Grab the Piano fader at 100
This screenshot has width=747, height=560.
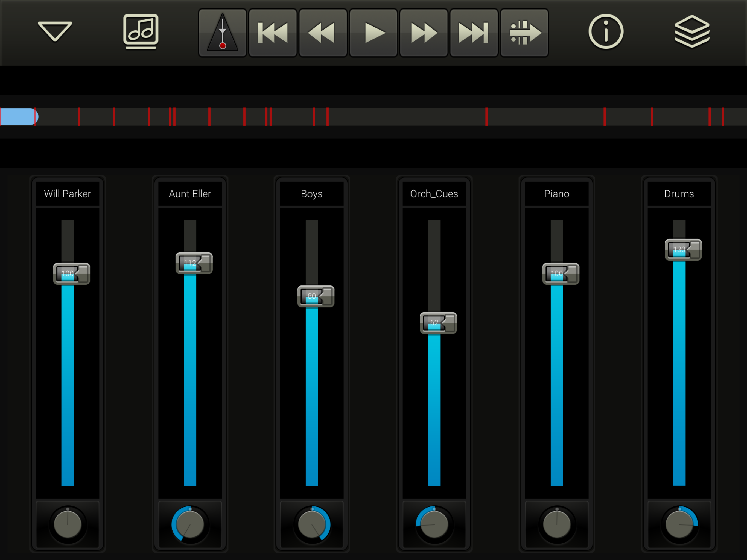(561, 274)
